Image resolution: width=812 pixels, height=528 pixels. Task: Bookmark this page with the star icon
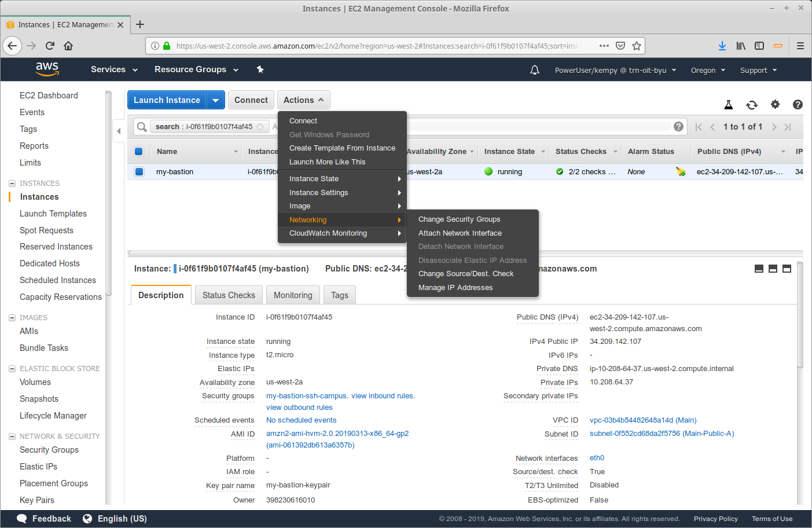click(637, 46)
